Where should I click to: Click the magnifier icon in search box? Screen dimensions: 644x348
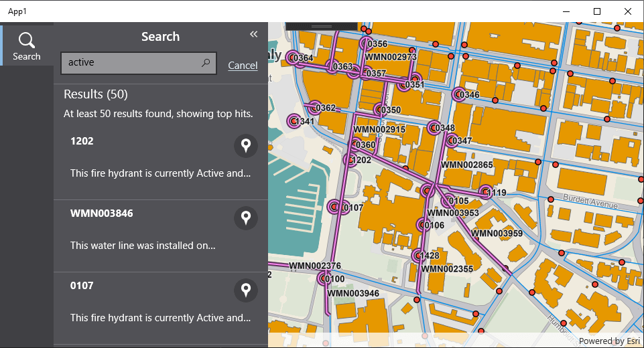(x=206, y=63)
